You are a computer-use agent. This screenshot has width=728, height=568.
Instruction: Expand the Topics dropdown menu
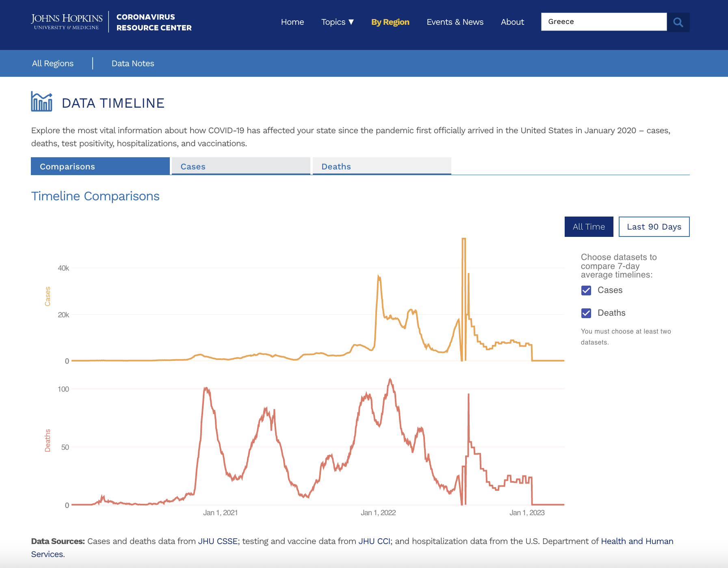(337, 22)
